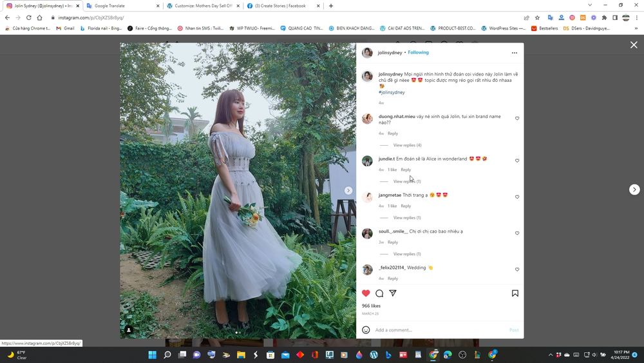
Task: Show tagged people on the photo
Action: coord(129,329)
